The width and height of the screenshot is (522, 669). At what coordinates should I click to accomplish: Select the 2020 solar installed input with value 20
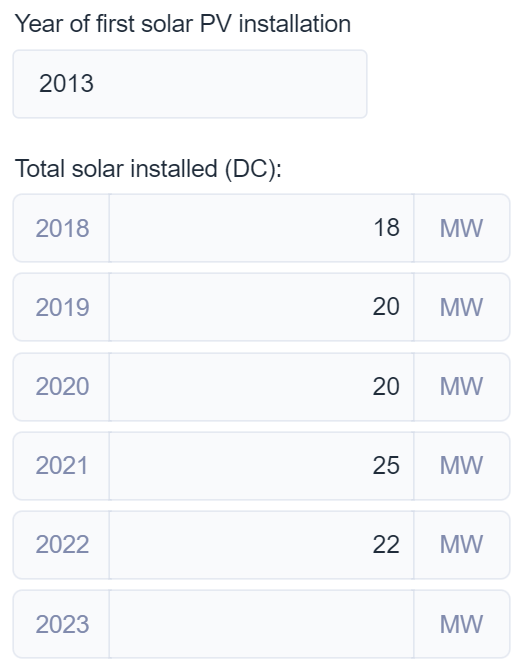pyautogui.click(x=261, y=387)
